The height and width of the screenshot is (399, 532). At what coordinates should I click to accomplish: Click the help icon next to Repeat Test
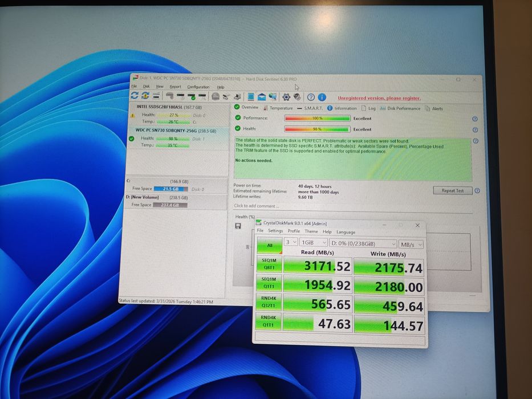click(477, 191)
